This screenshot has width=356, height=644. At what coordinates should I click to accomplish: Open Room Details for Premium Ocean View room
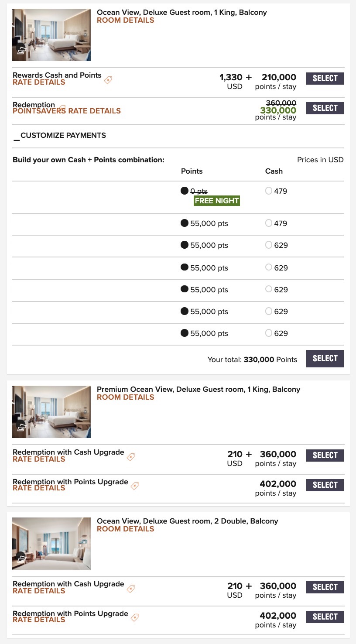(x=125, y=397)
